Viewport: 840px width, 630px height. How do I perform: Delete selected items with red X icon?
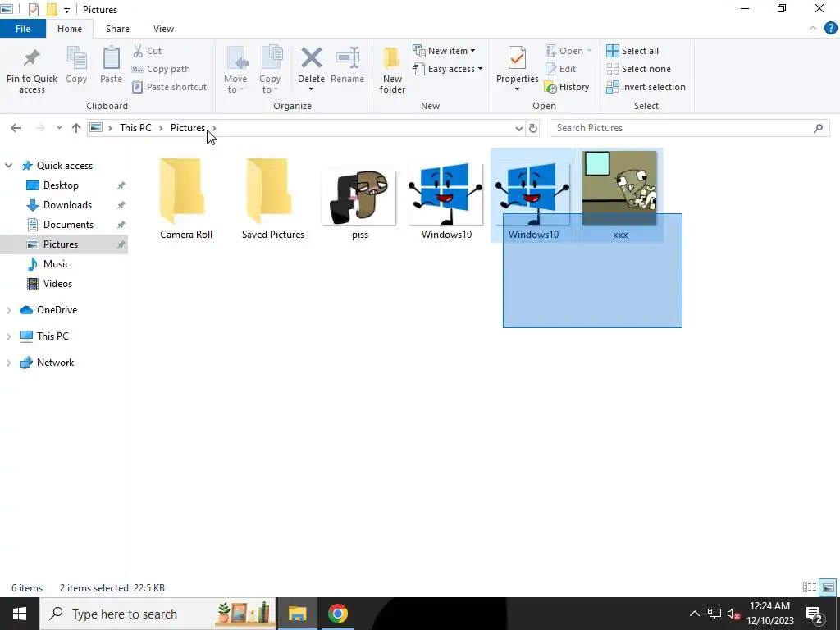(x=311, y=58)
